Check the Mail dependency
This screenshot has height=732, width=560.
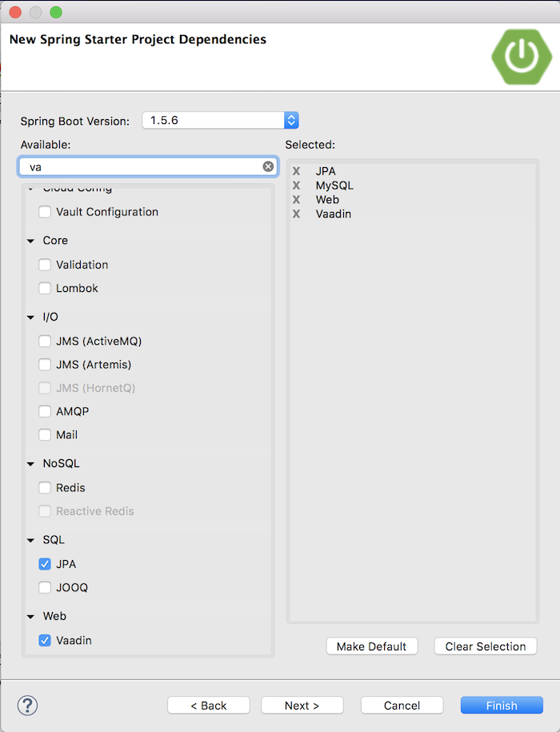coord(45,434)
